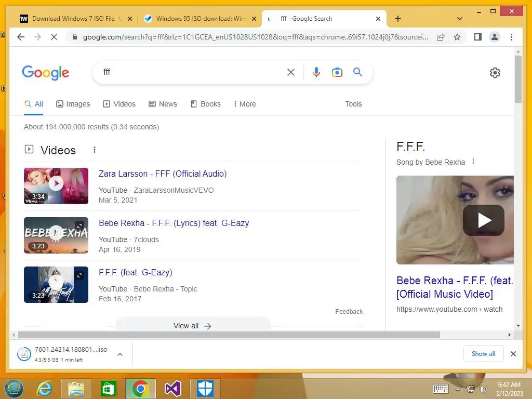Submit search with magnifier icon
This screenshot has width=532, height=399.
(x=357, y=72)
